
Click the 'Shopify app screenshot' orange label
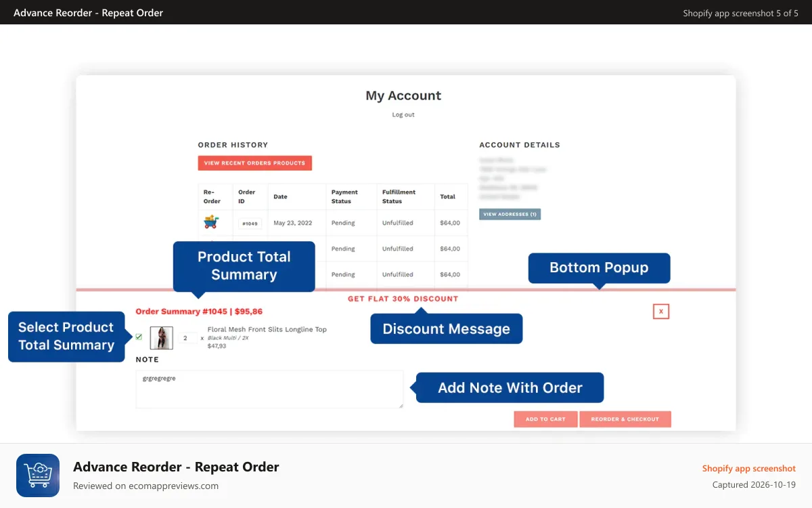(x=749, y=468)
